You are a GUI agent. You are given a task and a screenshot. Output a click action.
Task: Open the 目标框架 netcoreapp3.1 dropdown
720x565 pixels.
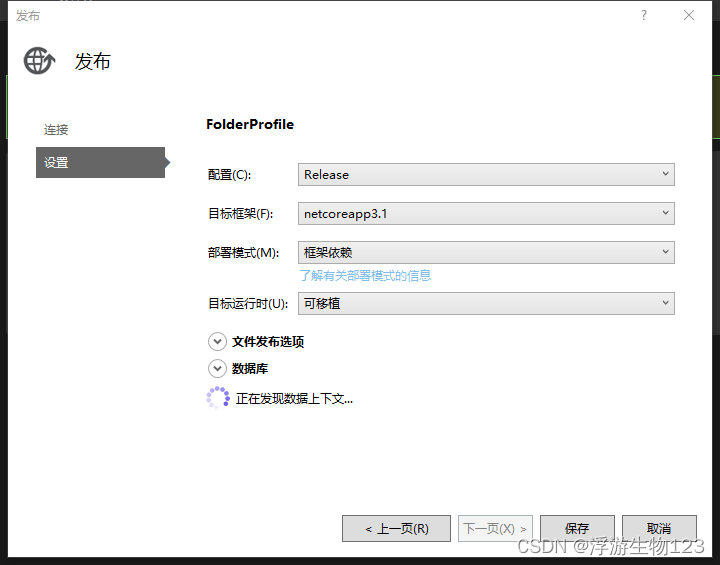tap(486, 214)
